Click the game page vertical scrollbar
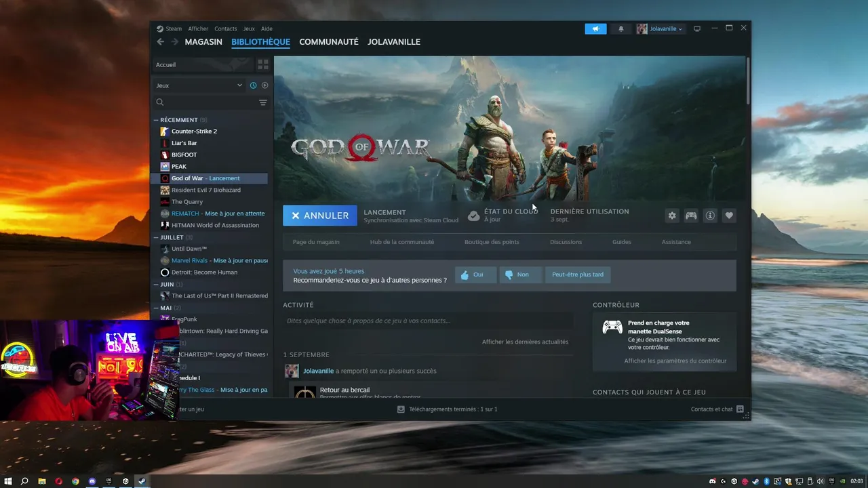Viewport: 868px width, 488px height. (748, 81)
